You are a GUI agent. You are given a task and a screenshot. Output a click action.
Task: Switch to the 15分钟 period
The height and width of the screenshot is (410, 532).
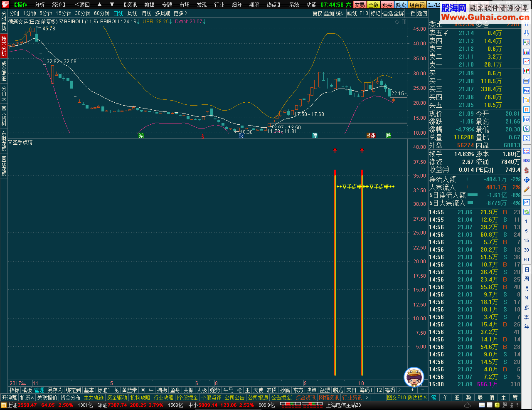point(64,13)
